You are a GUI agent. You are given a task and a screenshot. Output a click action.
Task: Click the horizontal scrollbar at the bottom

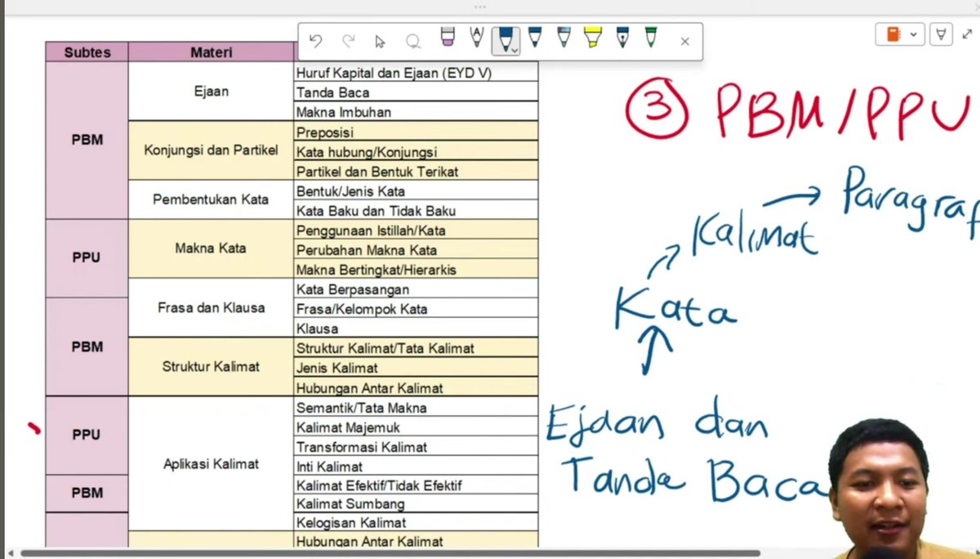pos(390,553)
